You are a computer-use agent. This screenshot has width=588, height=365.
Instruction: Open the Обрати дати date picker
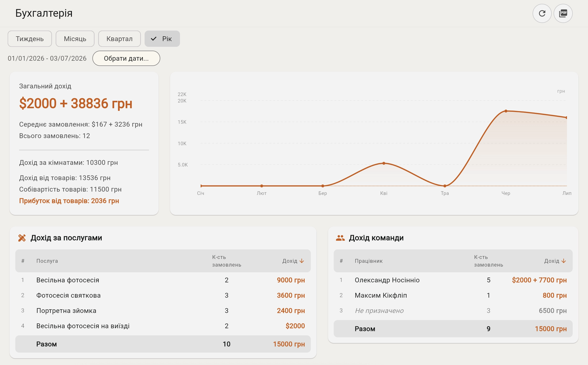(126, 58)
